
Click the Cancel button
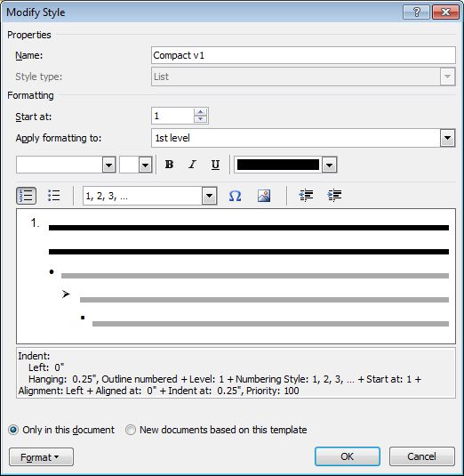tap(422, 456)
